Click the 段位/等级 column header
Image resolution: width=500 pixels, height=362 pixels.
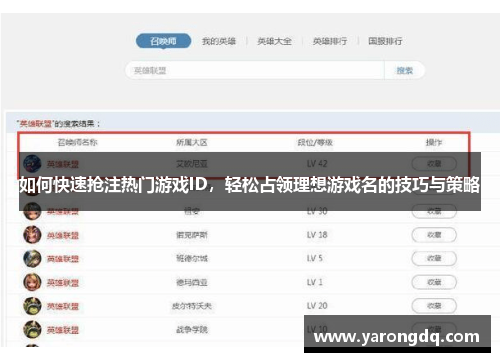coord(315,143)
